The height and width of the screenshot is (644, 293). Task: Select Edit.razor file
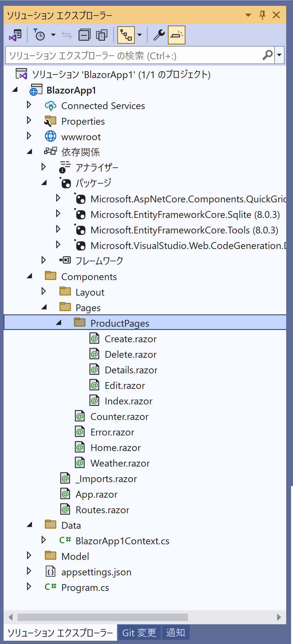(125, 386)
